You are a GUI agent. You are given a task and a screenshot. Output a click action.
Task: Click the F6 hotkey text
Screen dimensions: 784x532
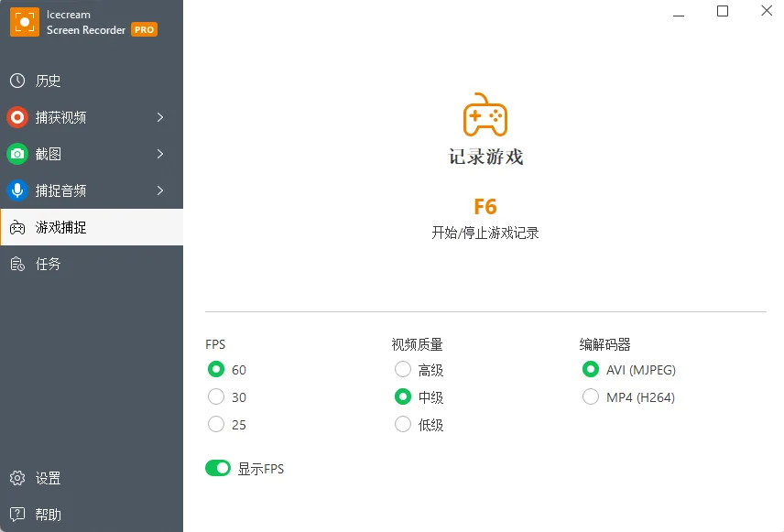(x=485, y=207)
